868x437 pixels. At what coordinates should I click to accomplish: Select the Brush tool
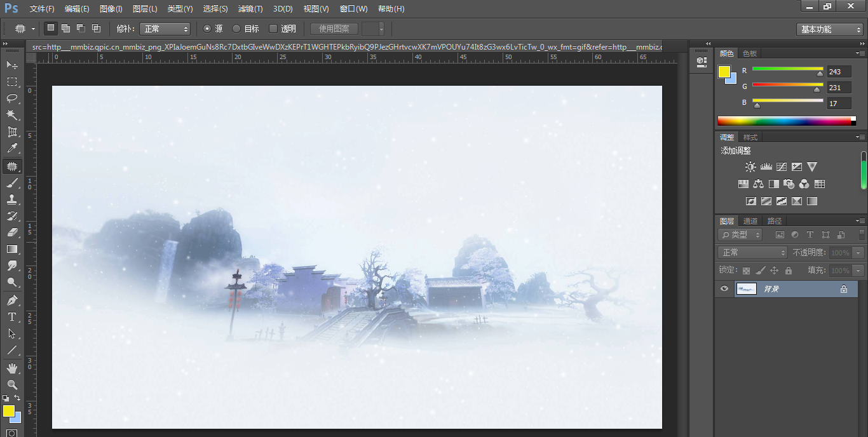pos(12,183)
